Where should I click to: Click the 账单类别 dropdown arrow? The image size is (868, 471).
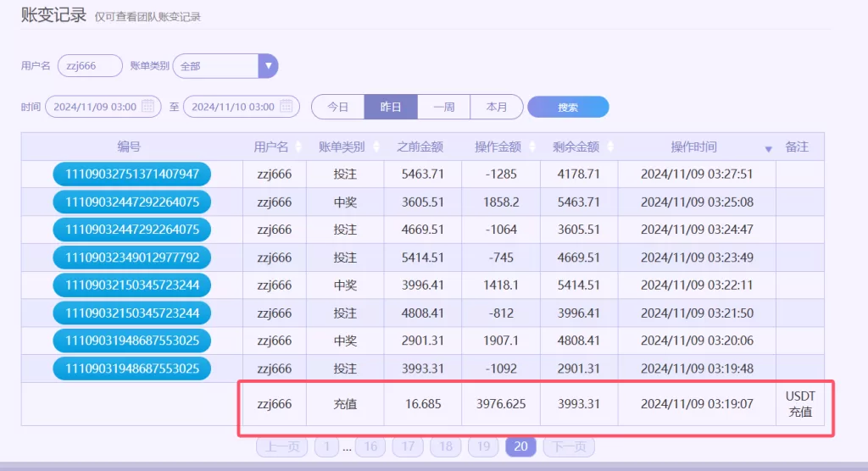tap(268, 66)
